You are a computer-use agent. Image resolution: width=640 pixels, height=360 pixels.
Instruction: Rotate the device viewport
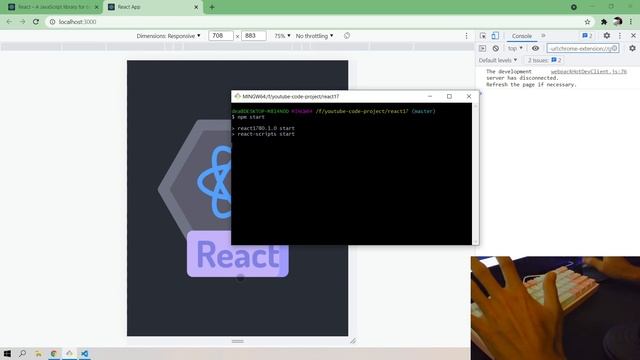coord(347,36)
